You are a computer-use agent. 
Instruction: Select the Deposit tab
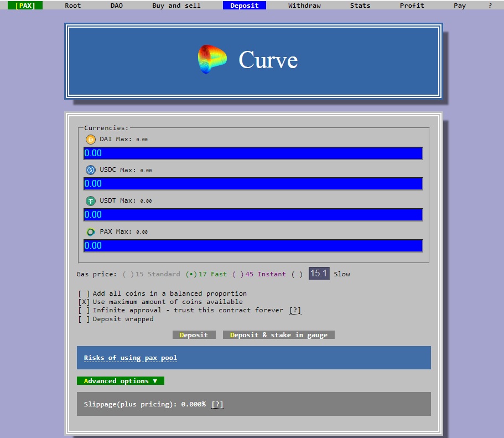(245, 6)
